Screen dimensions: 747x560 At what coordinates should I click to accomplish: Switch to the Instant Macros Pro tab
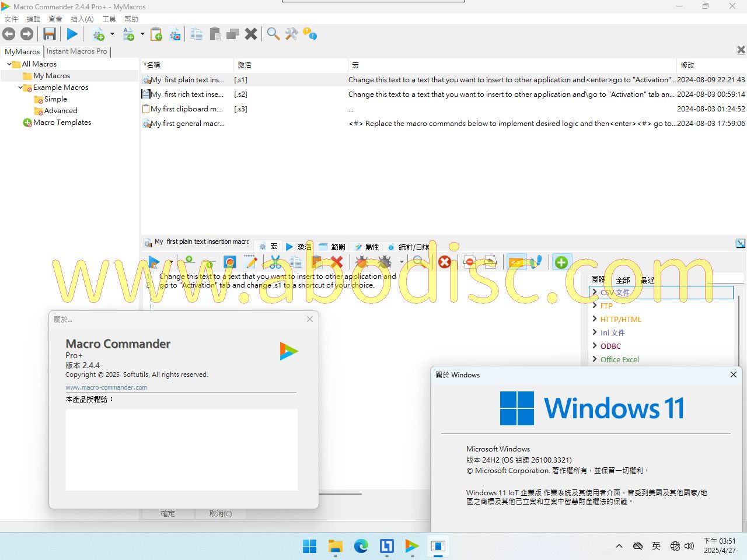pos(77,51)
